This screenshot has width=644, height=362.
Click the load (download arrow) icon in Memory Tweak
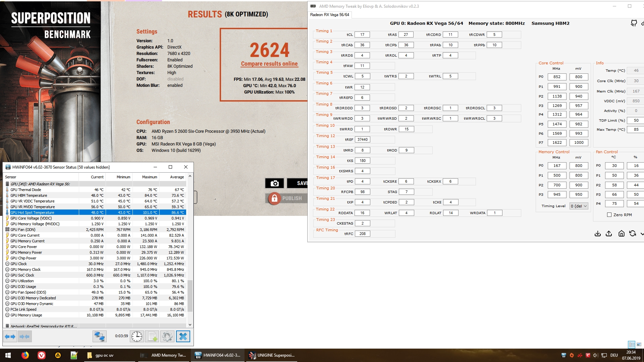tap(597, 234)
